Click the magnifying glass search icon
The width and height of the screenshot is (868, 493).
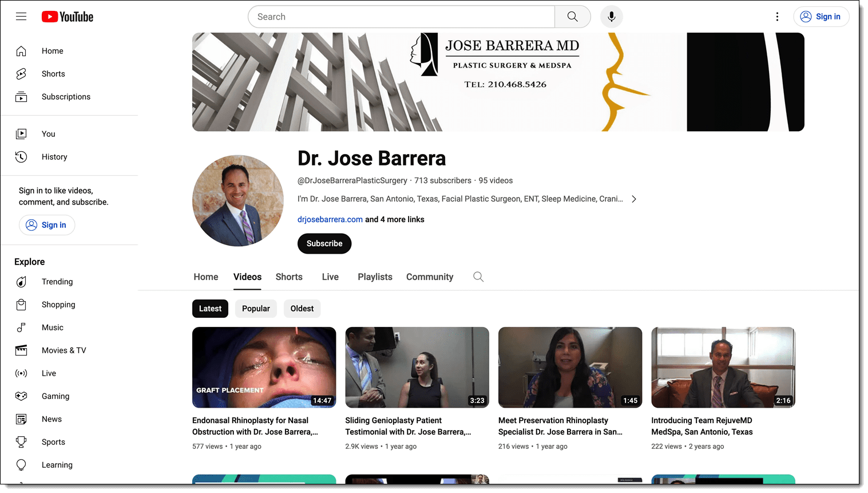[x=572, y=17]
